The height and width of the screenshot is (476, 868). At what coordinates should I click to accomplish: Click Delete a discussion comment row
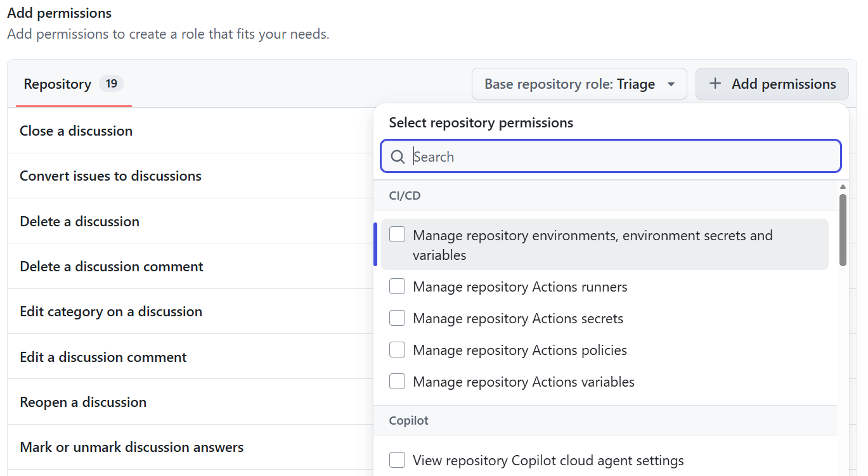pyautogui.click(x=190, y=266)
